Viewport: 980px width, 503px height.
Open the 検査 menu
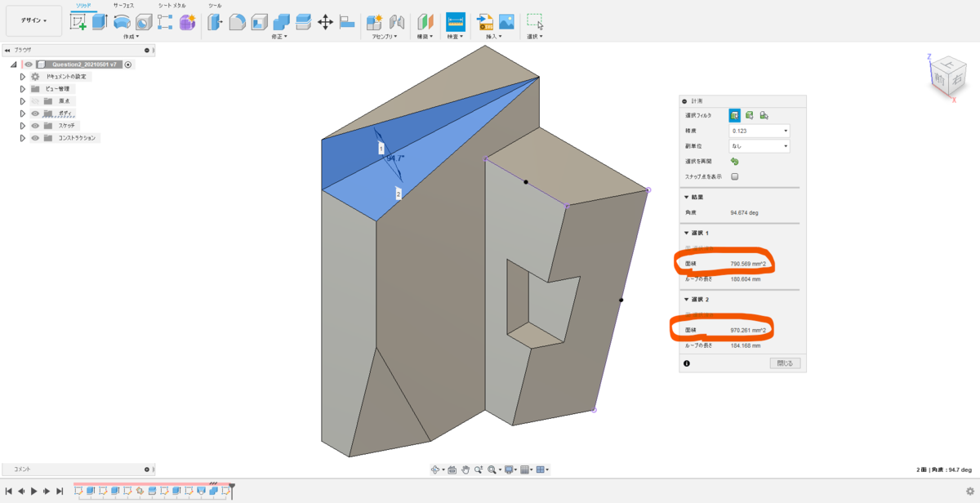coord(456,37)
